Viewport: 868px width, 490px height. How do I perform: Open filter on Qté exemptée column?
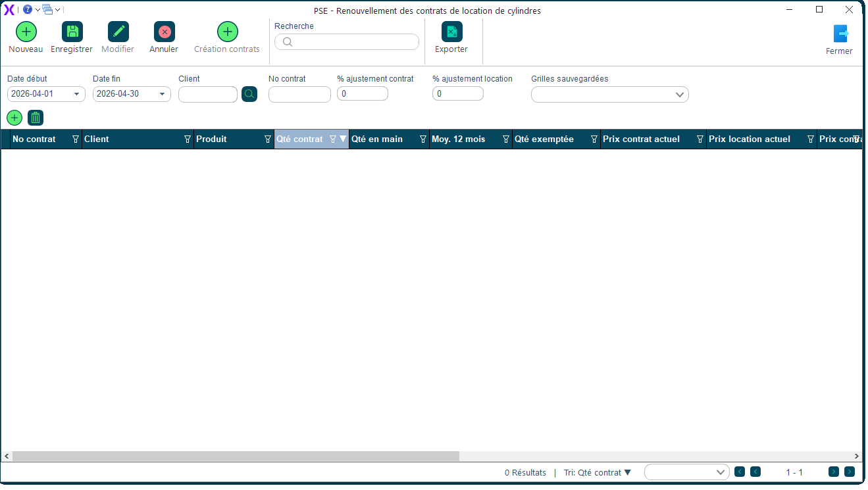(x=594, y=139)
